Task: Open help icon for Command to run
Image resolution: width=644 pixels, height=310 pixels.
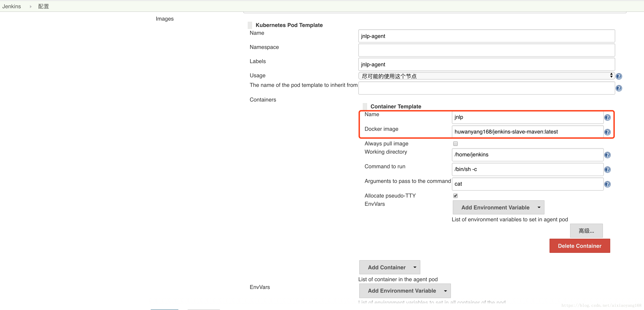Action: tap(607, 170)
